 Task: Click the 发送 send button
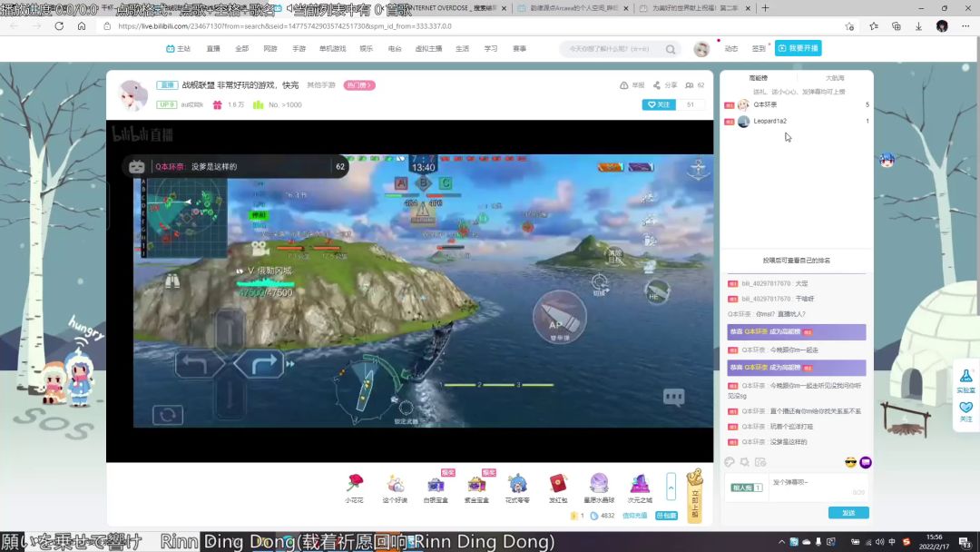tap(848, 513)
